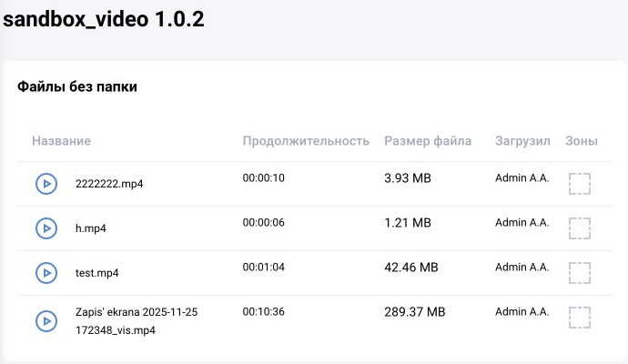Click uploader Admin A.A. in test.mp4 row
Viewport: 628px width, 364px height.
[522, 268]
